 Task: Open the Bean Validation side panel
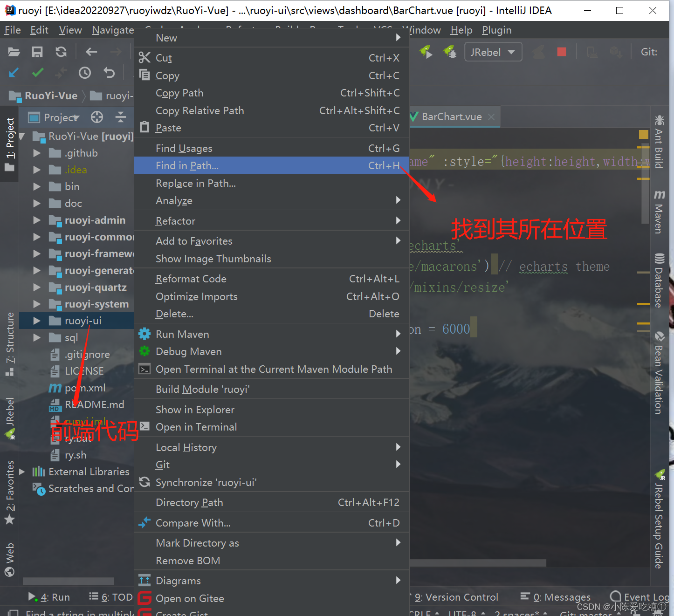pos(659,372)
